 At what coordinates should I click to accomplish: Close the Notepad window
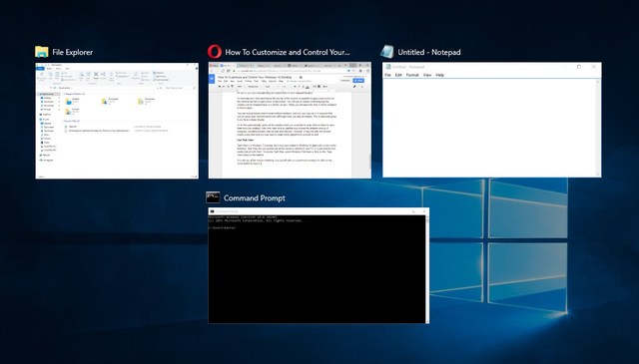tap(594, 67)
